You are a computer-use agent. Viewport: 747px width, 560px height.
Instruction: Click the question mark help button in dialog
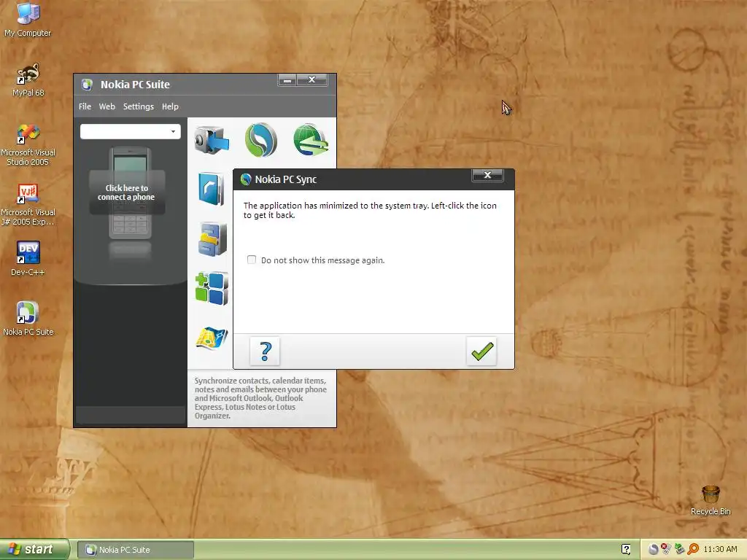click(265, 351)
